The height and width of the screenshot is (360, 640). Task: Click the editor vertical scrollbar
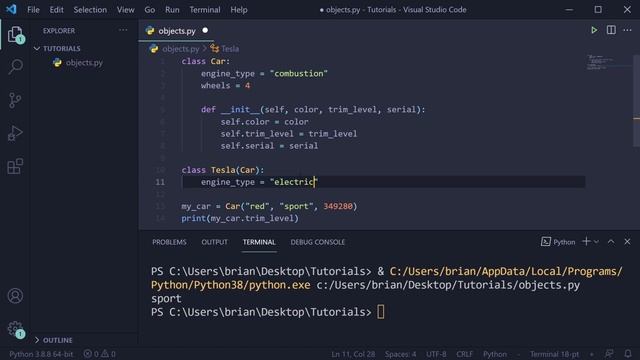click(x=636, y=100)
